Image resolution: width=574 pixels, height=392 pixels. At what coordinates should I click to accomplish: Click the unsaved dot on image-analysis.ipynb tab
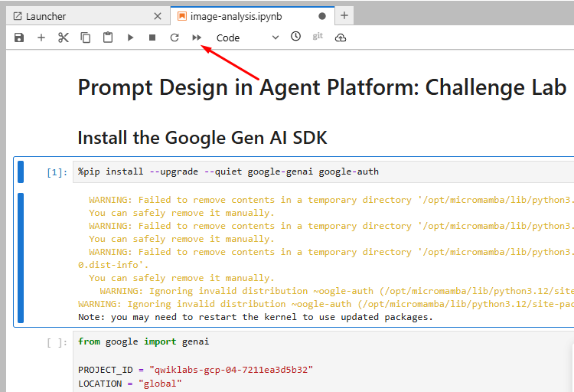click(322, 16)
